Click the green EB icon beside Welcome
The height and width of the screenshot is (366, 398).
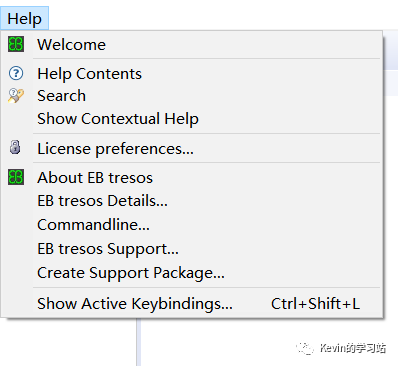[16, 44]
